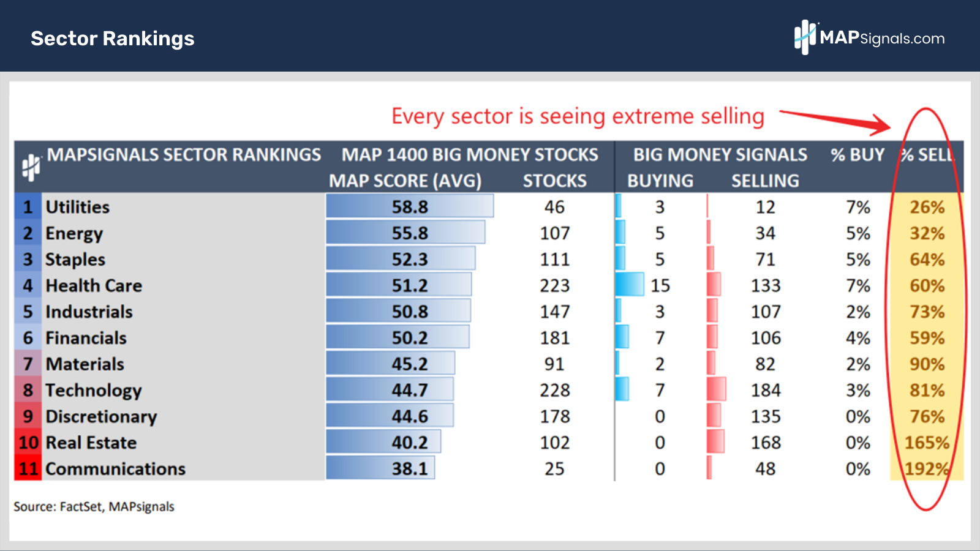Click the Communications MAP score 38.1
Viewport: 980px width, 551px height.
point(410,469)
